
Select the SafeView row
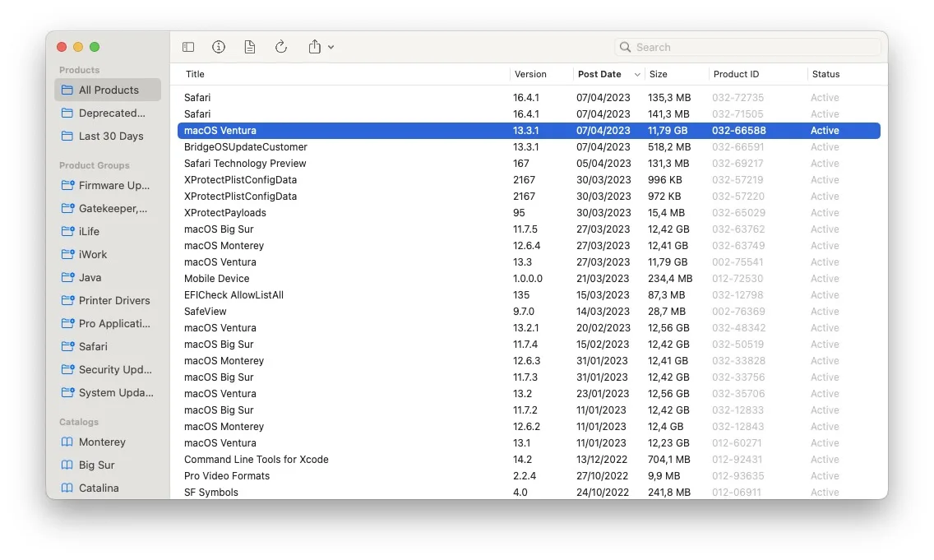529,312
